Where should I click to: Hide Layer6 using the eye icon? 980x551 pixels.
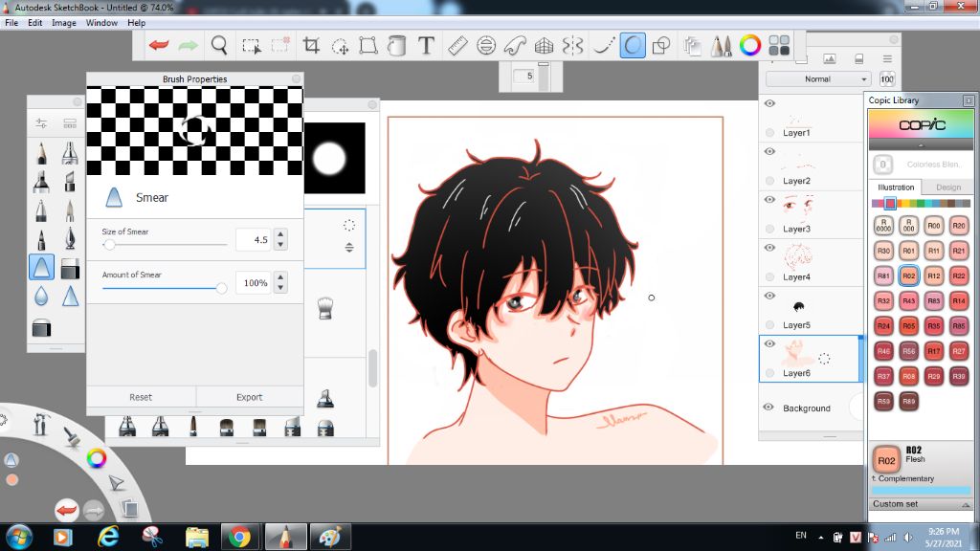pos(770,343)
